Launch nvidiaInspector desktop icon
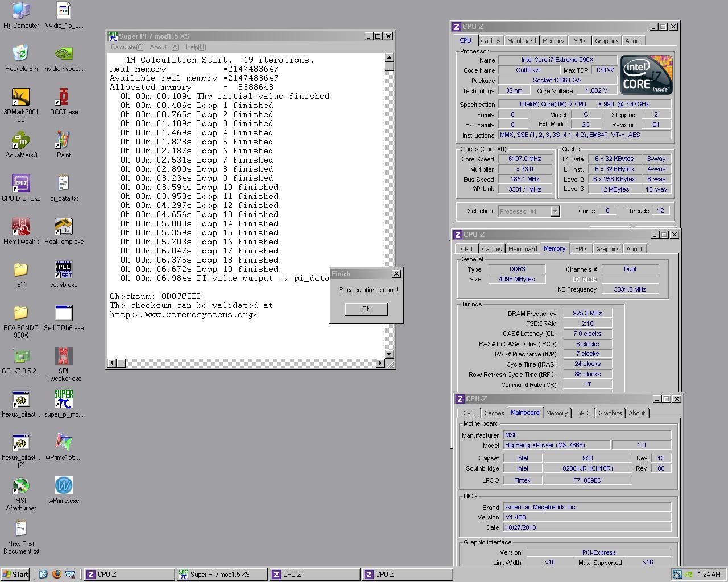Image resolution: width=728 pixels, height=582 pixels. (64, 58)
